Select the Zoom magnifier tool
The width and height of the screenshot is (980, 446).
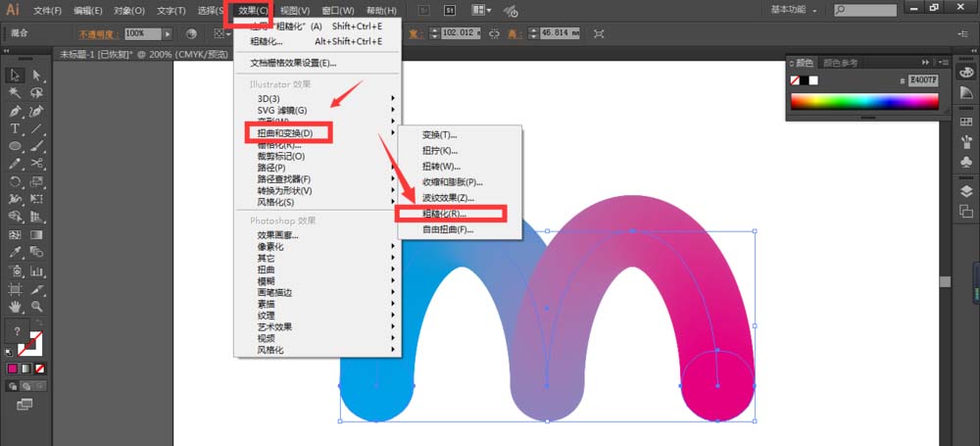(x=37, y=307)
